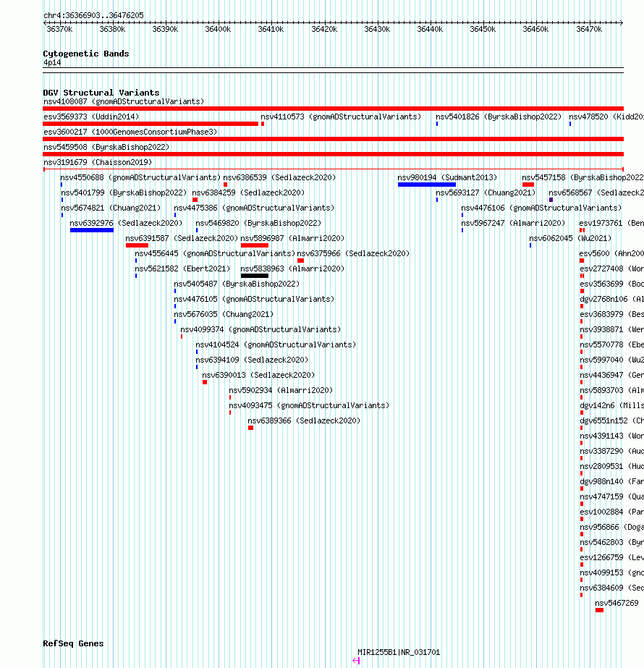The width and height of the screenshot is (644, 668).
Task: Click nsv5693127 (Chuang2021) label
Action: (x=486, y=193)
